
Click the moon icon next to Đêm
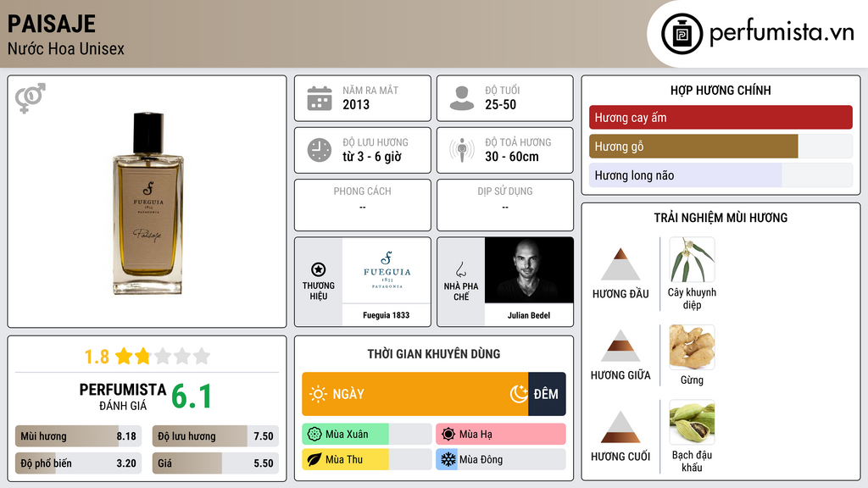coord(519,394)
